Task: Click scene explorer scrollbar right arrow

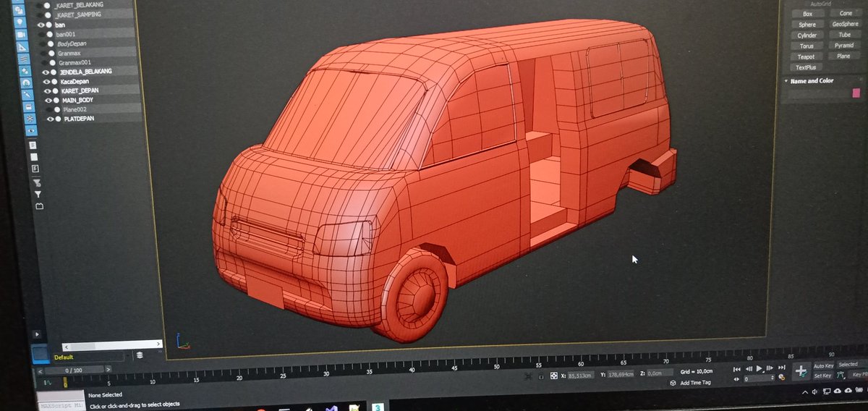Action: tap(158, 344)
